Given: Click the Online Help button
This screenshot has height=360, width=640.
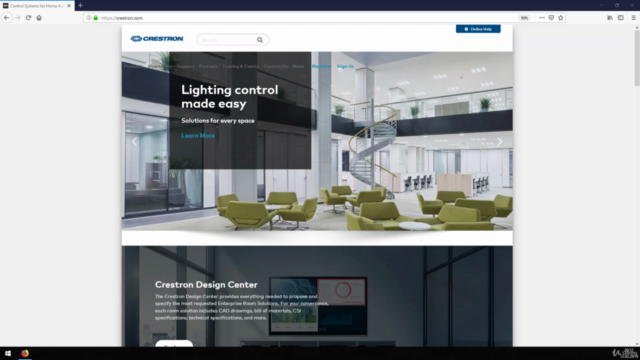Looking at the screenshot, I should click(478, 29).
